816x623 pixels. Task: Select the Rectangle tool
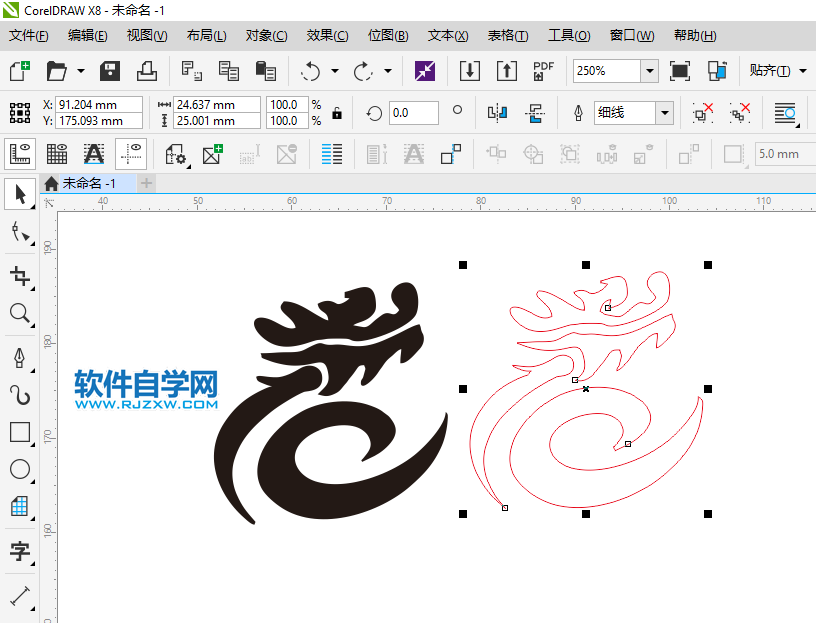tap(19, 432)
